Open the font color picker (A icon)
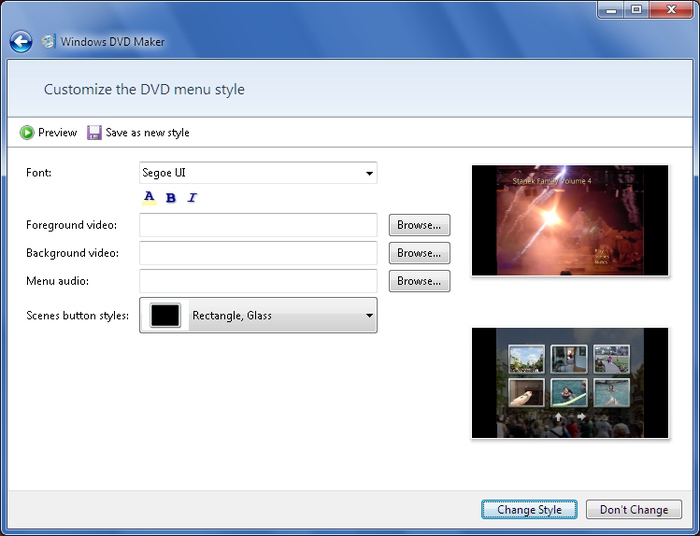The width and height of the screenshot is (700, 536). coord(149,197)
